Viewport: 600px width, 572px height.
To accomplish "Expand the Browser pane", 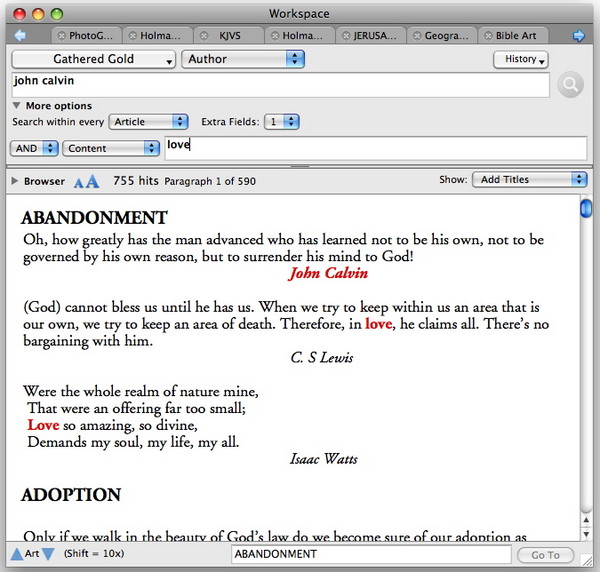I will [14, 181].
